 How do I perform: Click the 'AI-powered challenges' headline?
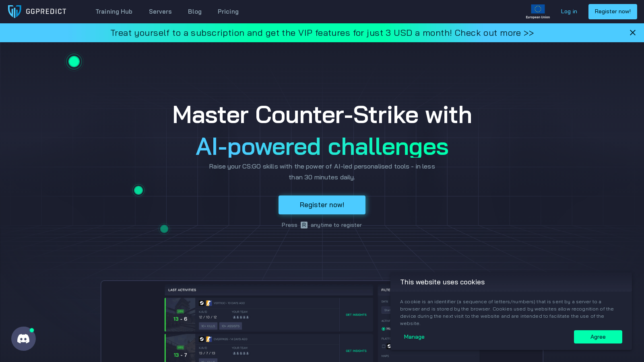(x=322, y=147)
